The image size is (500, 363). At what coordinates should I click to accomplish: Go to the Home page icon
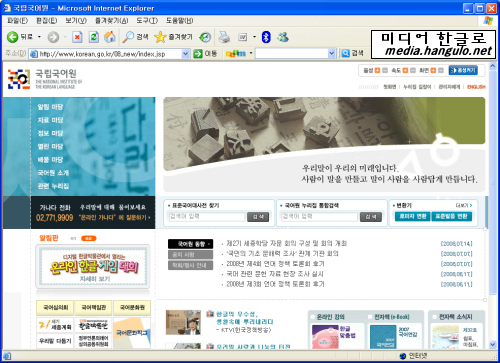pyautogui.click(x=110, y=37)
